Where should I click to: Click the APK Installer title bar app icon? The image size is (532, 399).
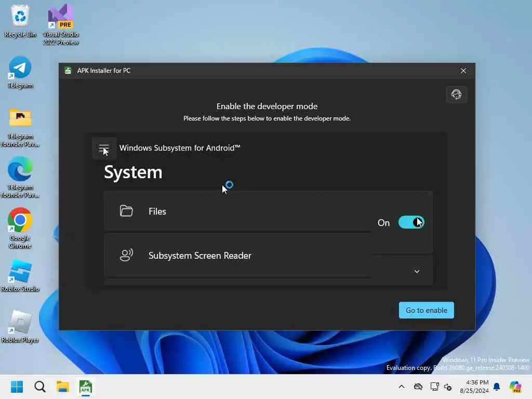(68, 71)
